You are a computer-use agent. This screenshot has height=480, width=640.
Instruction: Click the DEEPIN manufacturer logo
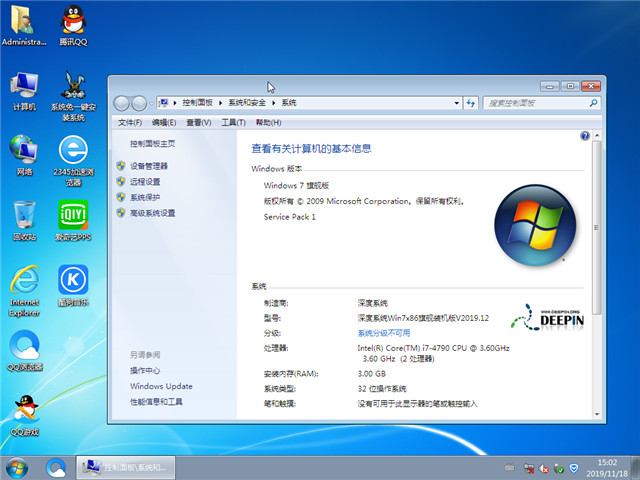(547, 317)
